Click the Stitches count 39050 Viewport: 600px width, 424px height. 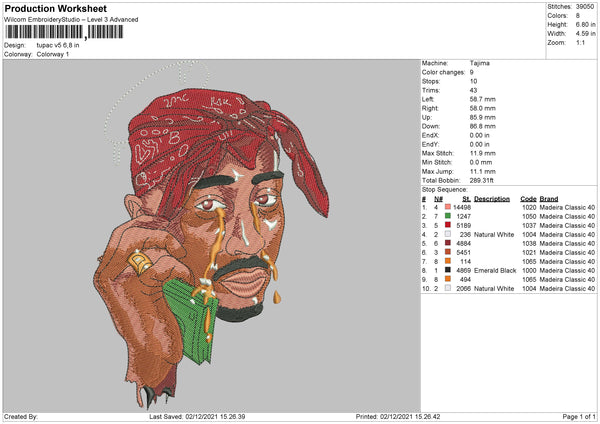(x=585, y=7)
